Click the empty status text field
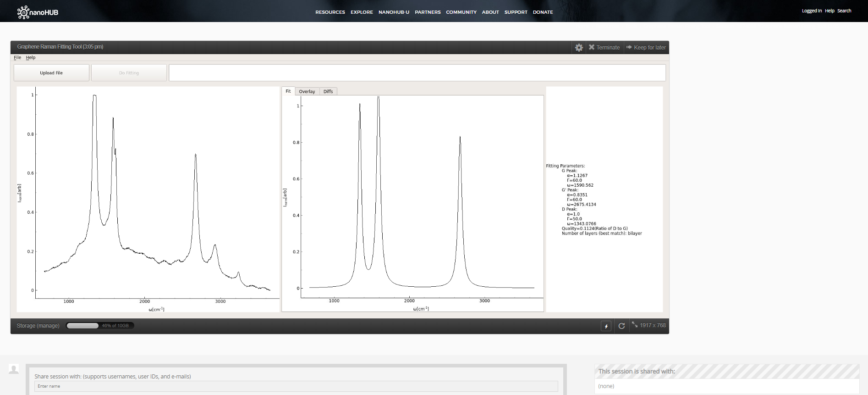This screenshot has width=868, height=395. click(x=417, y=73)
